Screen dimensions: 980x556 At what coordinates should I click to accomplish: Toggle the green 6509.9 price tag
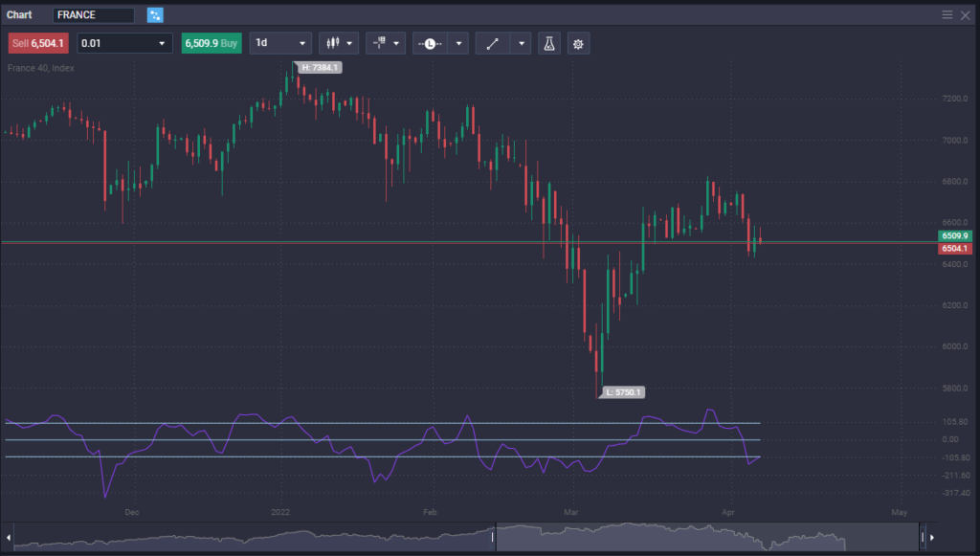tap(954, 235)
